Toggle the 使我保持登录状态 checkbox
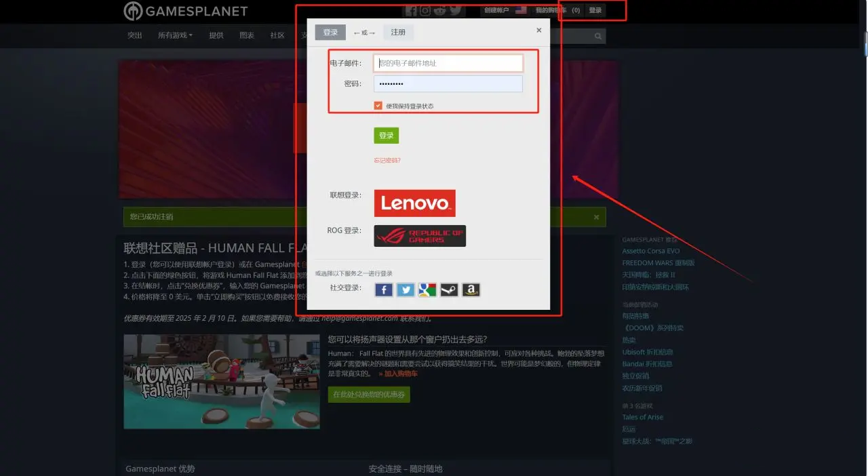The width and height of the screenshot is (868, 476). coord(378,106)
